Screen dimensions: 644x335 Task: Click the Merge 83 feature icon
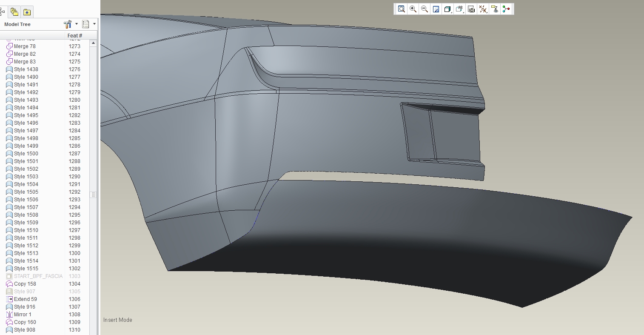[x=9, y=62]
